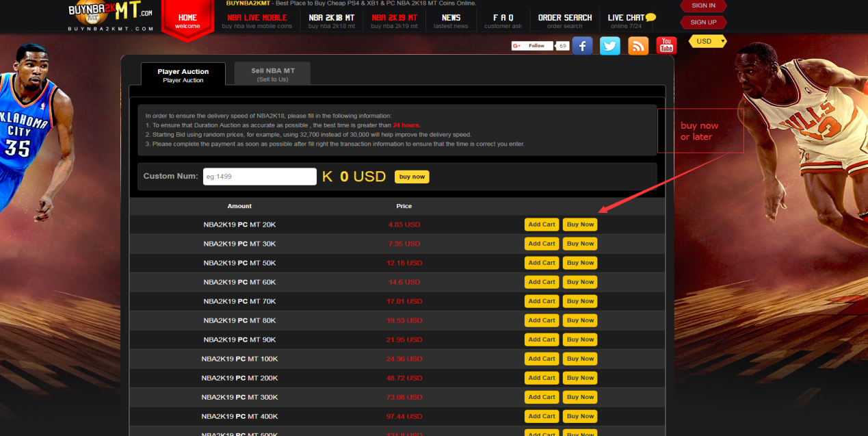Screen dimensions: 868x436
Task: Add NBA2K19 PC MT 70K to cart
Action: tap(542, 301)
